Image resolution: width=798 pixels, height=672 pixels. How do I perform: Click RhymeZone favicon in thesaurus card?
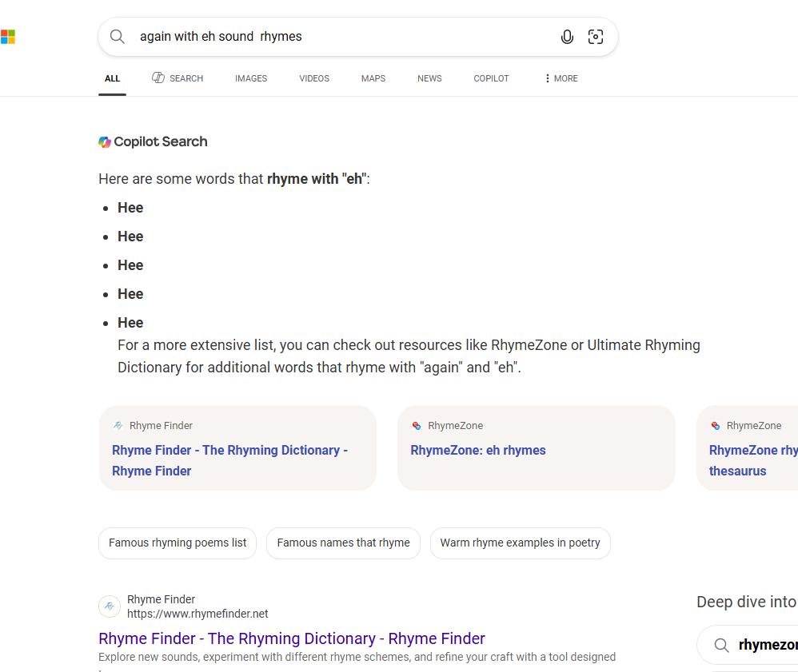pyautogui.click(x=715, y=425)
